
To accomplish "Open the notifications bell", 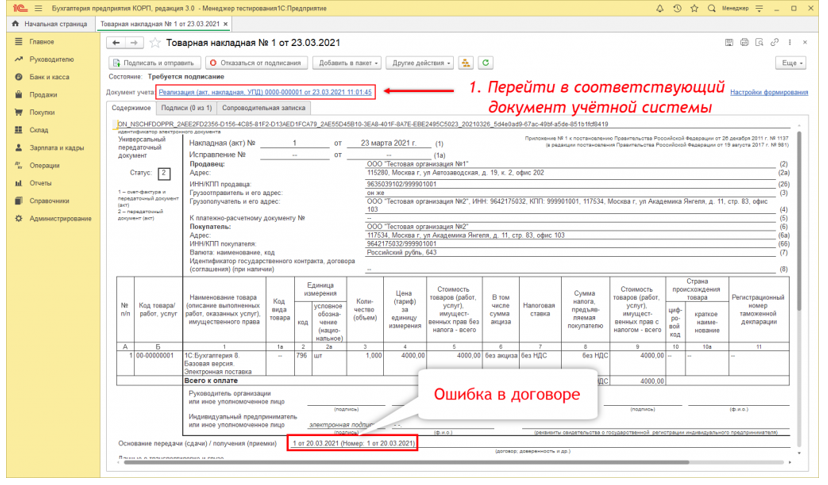I will point(660,8).
